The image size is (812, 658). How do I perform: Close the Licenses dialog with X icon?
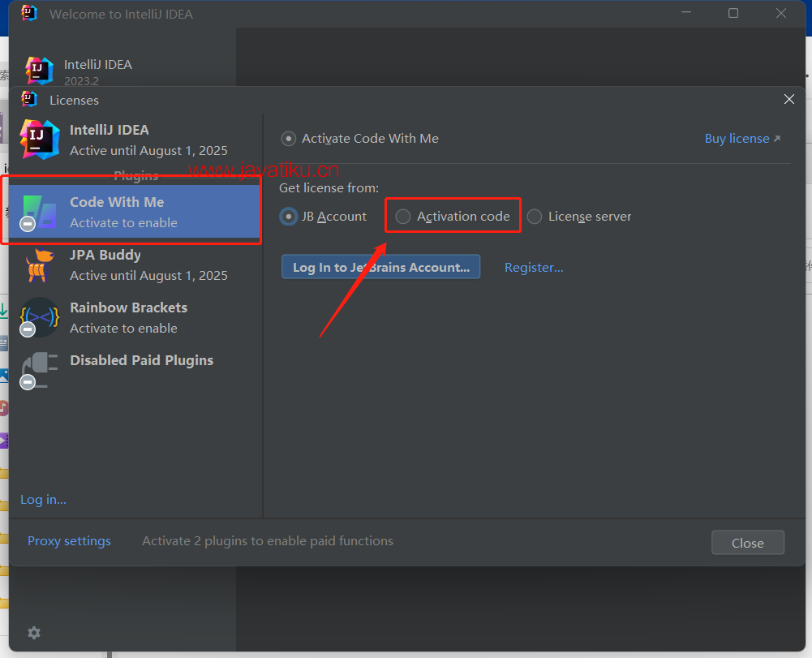[788, 99]
